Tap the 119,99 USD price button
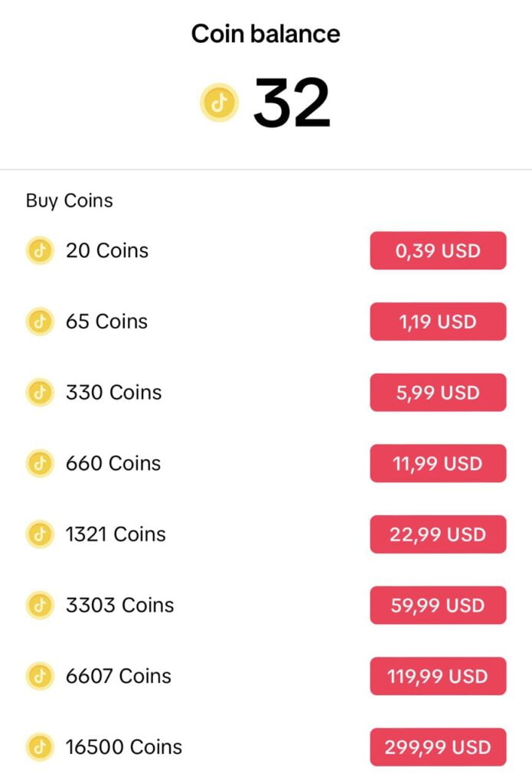Image resolution: width=532 pixels, height=784 pixels. point(438,676)
